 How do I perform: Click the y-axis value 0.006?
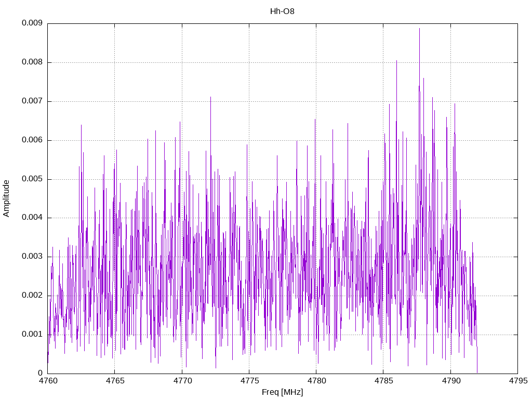32,140
